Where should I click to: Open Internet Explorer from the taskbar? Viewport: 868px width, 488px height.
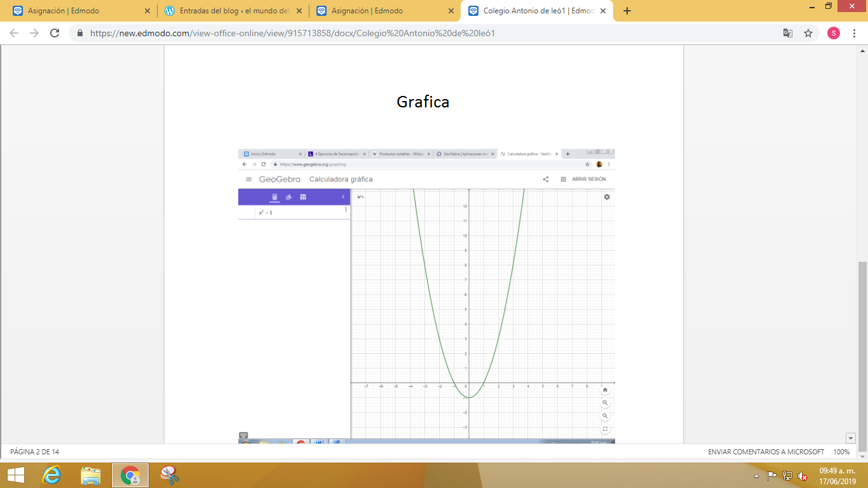coord(51,475)
